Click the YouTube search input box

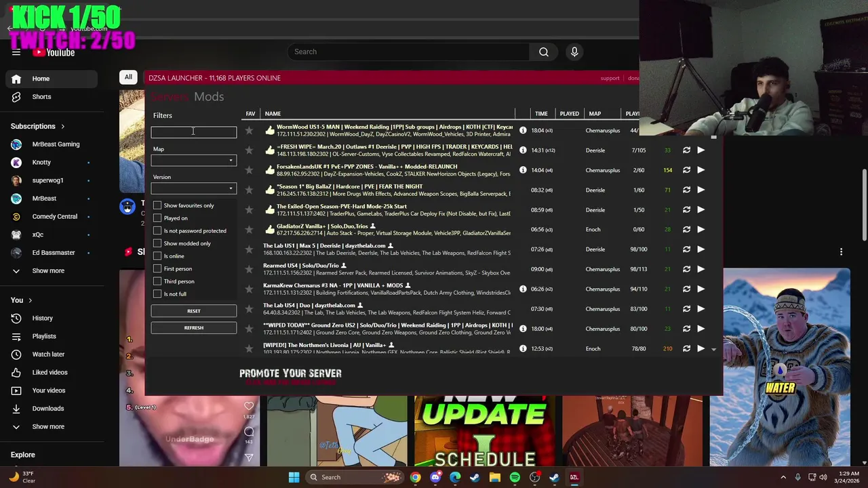click(x=408, y=52)
